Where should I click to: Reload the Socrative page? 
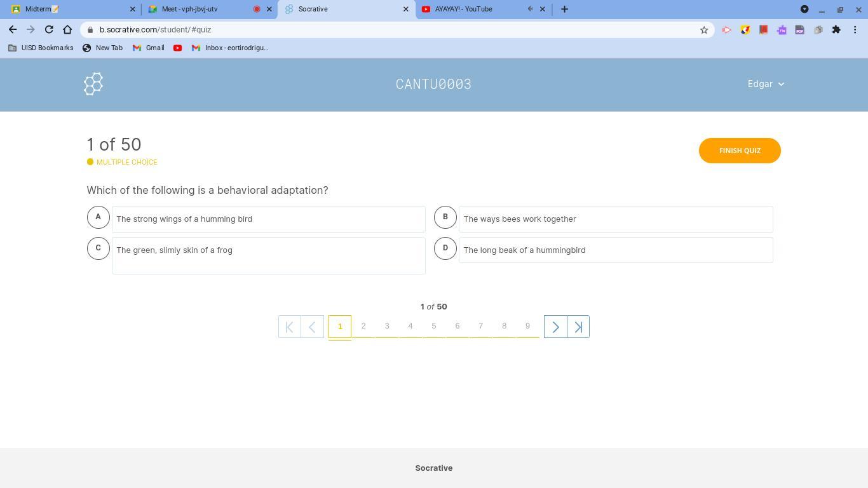click(49, 30)
